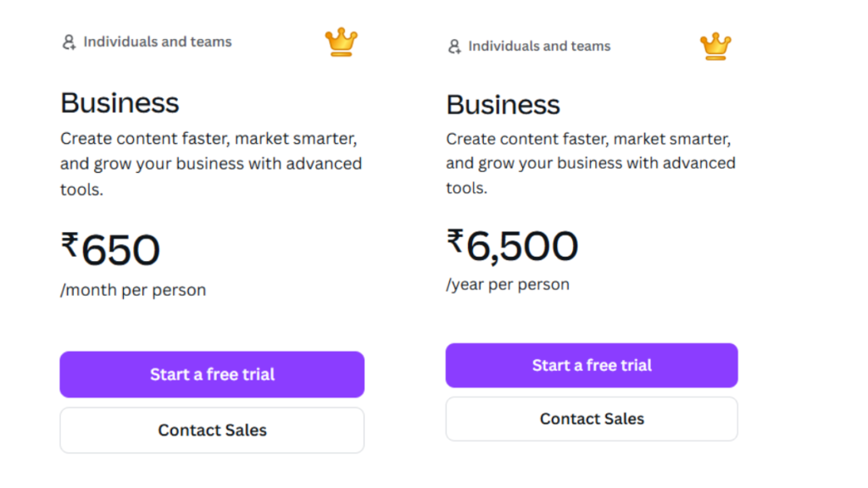Start a free trial for the yearly plan
Screen dimensions: 868x488
(x=591, y=365)
